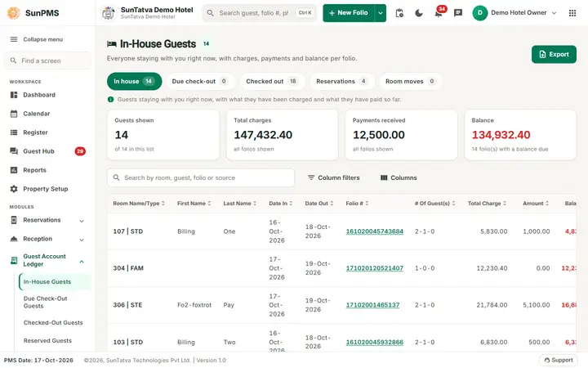Switch to Checked out tab
This screenshot has width=588, height=368.
271,81
